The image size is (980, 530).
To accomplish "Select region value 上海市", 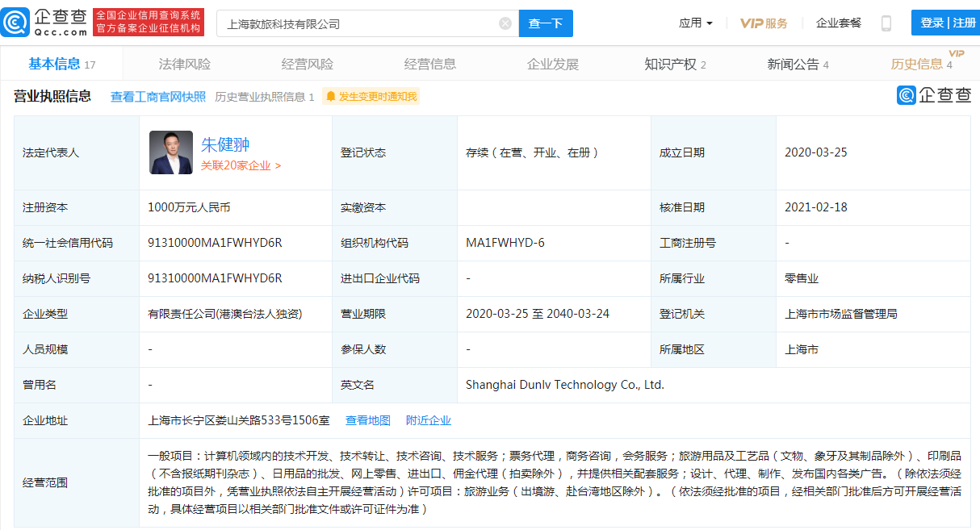I will coord(802,349).
